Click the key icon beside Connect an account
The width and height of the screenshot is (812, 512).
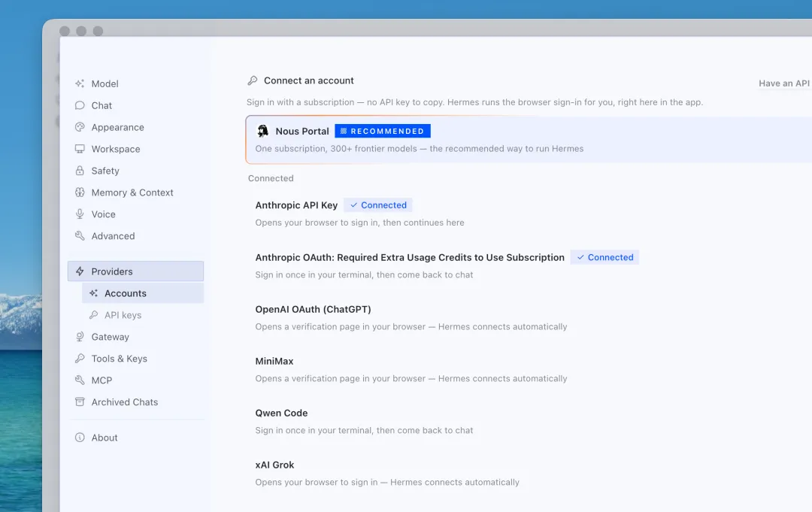click(x=253, y=80)
